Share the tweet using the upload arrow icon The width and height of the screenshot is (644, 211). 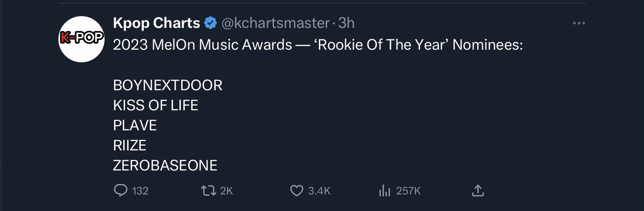point(478,191)
